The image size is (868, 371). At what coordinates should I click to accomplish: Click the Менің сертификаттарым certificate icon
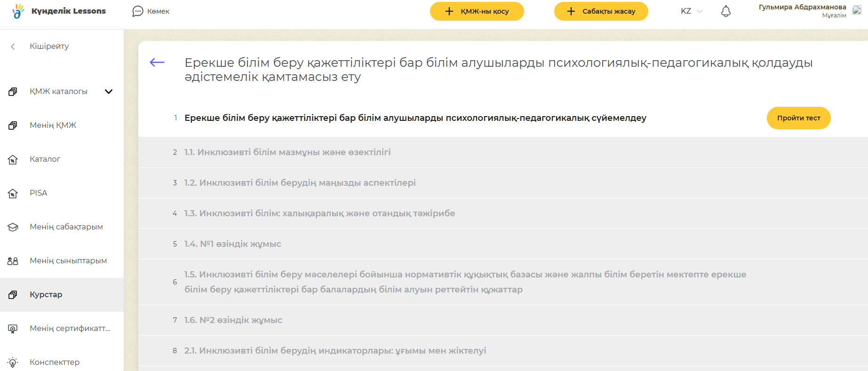(x=13, y=329)
